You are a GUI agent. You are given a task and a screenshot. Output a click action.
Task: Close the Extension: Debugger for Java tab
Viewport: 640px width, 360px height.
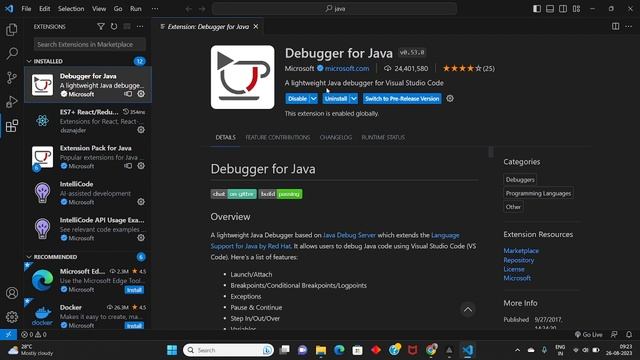click(x=256, y=27)
